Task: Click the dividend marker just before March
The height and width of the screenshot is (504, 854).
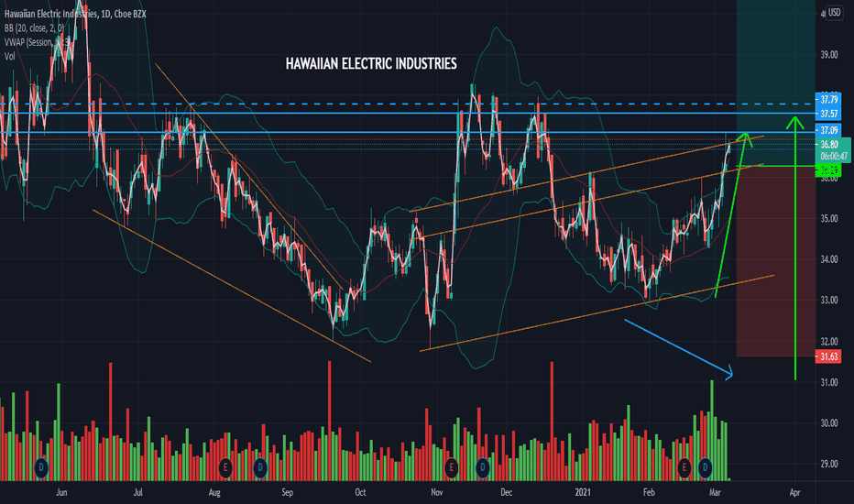Action: click(x=706, y=467)
